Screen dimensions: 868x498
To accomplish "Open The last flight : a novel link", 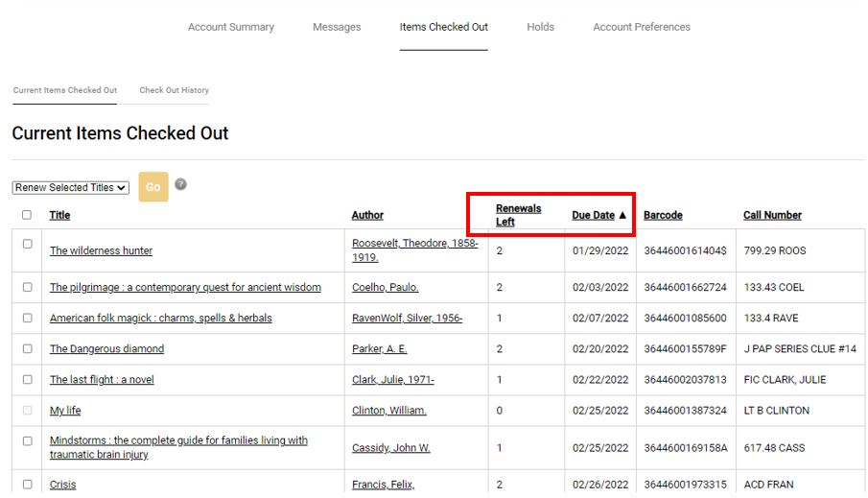I will click(x=102, y=380).
